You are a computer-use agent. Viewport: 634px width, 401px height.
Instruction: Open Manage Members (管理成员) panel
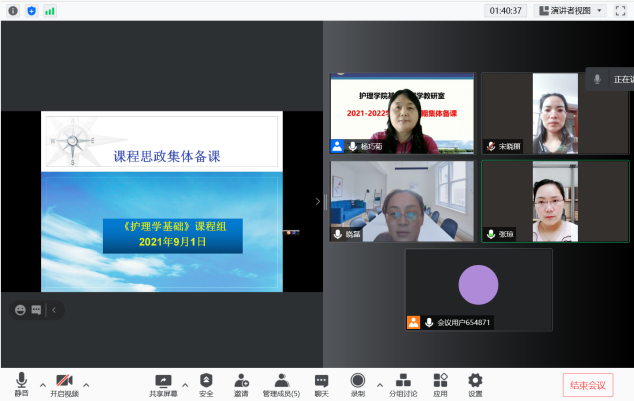pyautogui.click(x=282, y=383)
